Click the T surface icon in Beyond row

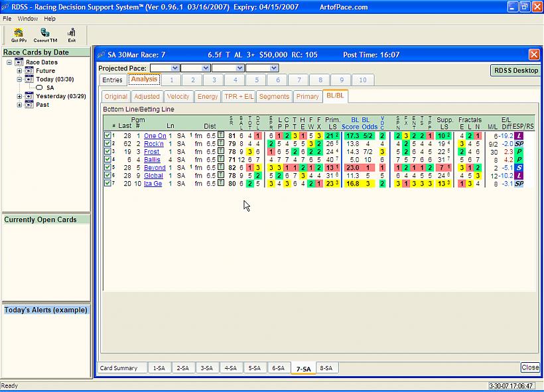pyautogui.click(x=221, y=167)
